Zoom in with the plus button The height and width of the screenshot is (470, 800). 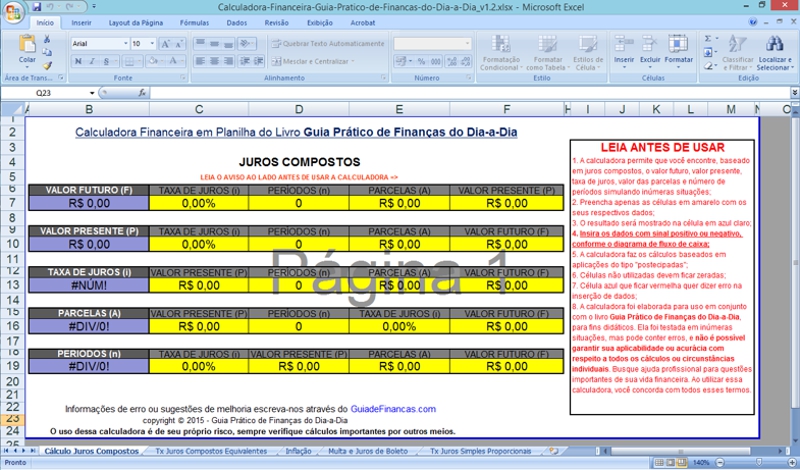point(792,462)
